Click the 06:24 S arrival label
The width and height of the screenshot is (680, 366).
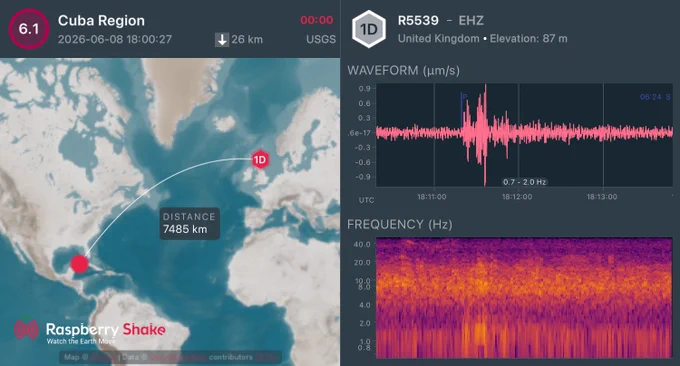[655, 97]
